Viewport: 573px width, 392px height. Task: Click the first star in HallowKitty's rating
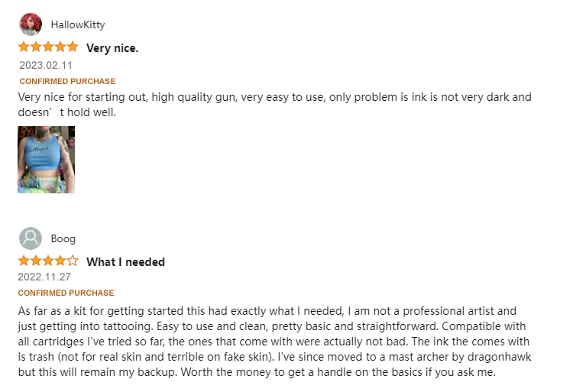(24, 47)
